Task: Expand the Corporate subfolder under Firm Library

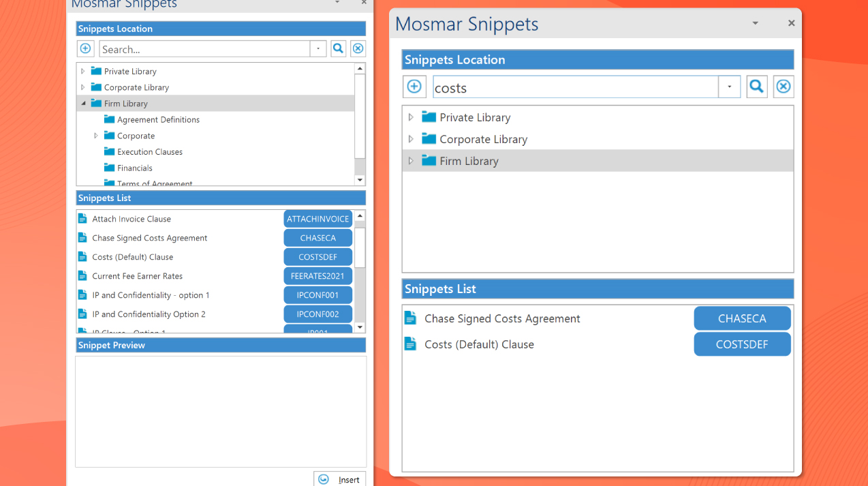Action: (96, 136)
